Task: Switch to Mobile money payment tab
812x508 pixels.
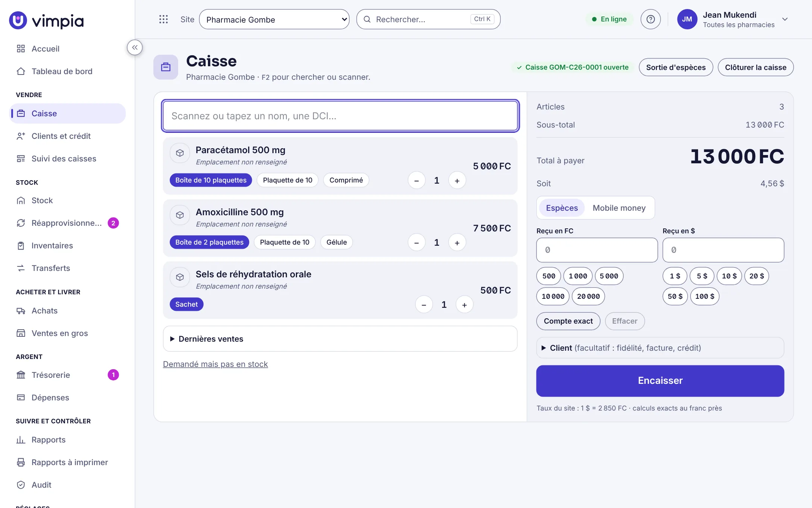Action: click(x=619, y=208)
